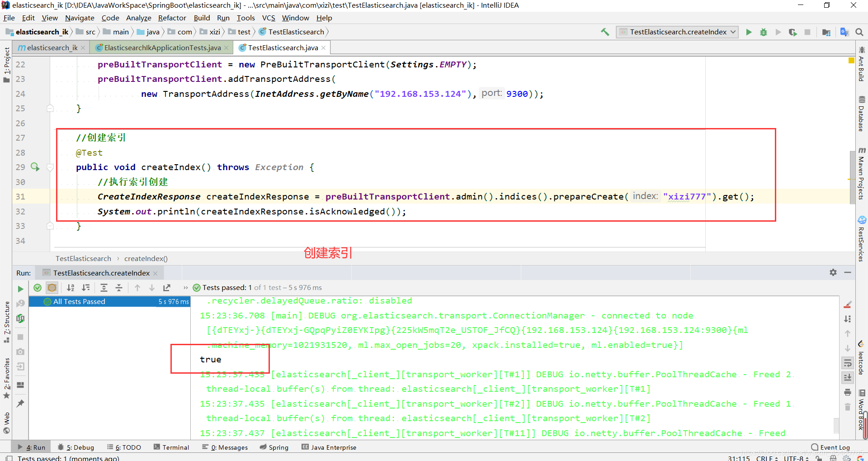Toggle the 1: Project tool window

tap(6, 65)
